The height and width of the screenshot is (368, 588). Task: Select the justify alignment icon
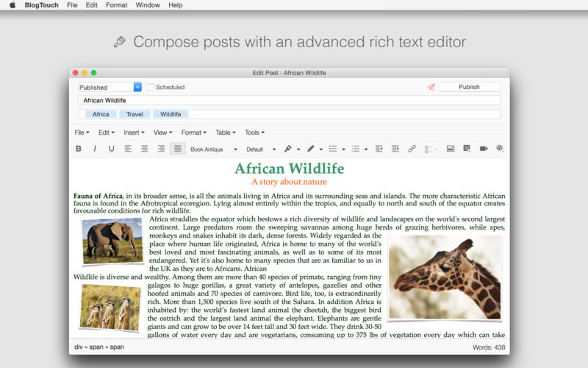point(177,149)
